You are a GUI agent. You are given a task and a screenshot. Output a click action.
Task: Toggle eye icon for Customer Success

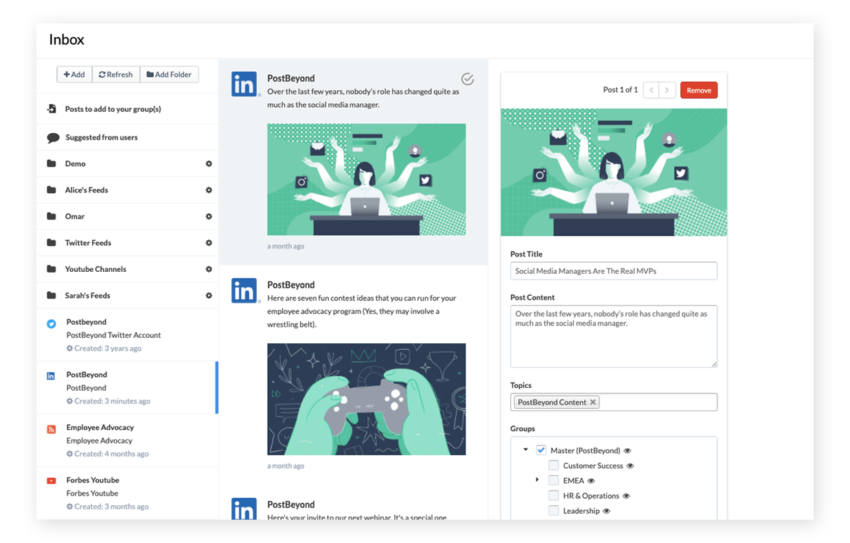pyautogui.click(x=630, y=466)
